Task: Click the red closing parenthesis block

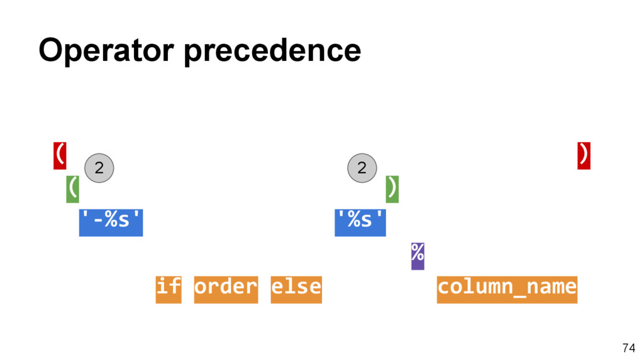Action: [584, 156]
